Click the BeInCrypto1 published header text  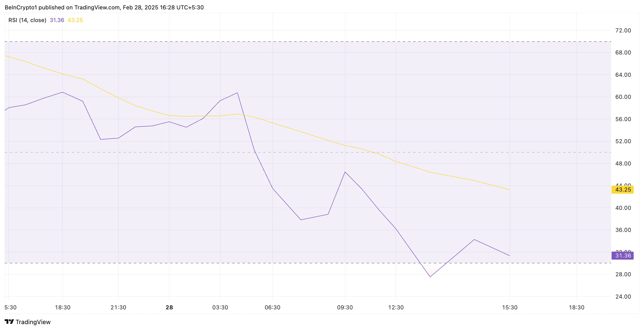[x=104, y=8]
